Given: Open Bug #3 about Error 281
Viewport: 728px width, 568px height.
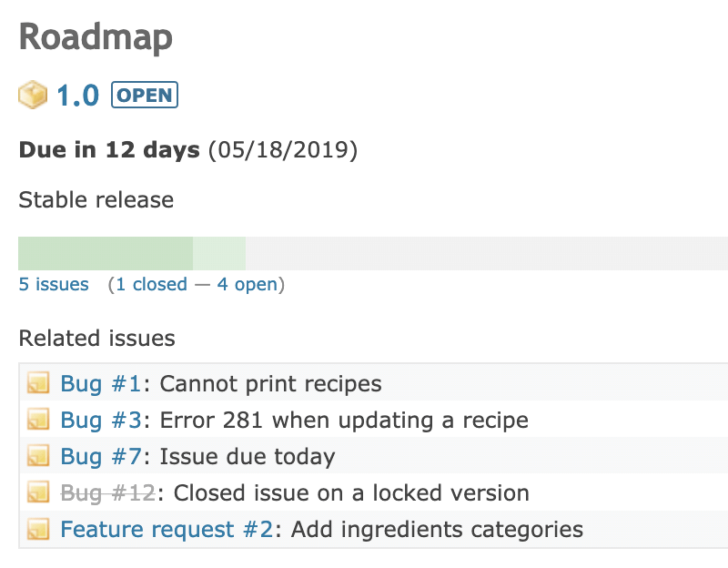Looking at the screenshot, I should pyautogui.click(x=101, y=421).
